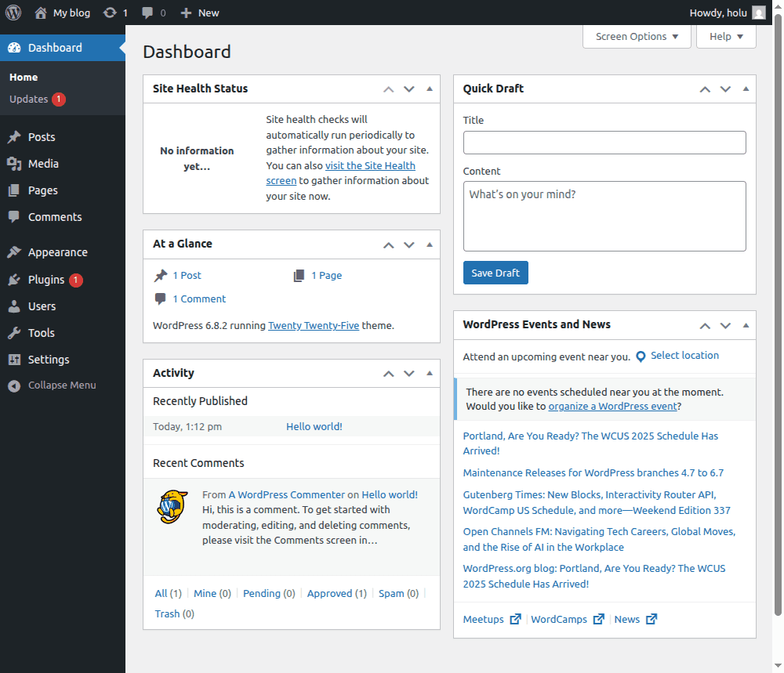Open the Media menu label
784x673 pixels.
click(x=43, y=164)
